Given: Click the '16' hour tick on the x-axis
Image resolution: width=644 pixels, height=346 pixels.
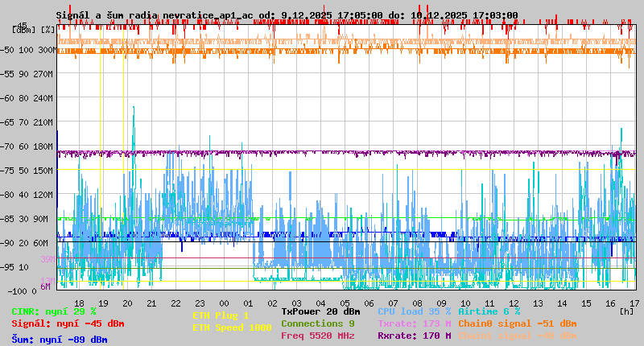Looking at the screenshot, I should [x=610, y=303].
